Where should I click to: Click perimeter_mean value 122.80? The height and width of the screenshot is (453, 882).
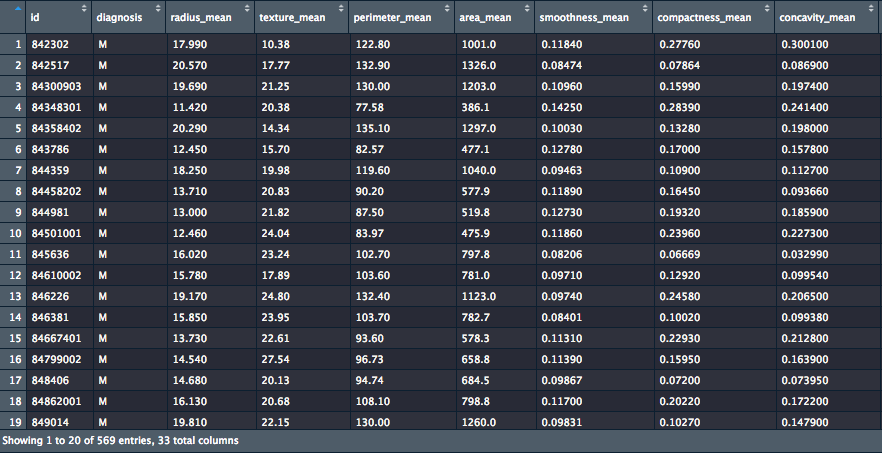(373, 44)
